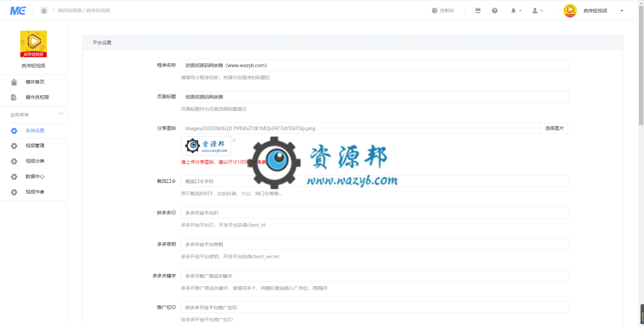Click blue gear icon beside 系统设置
The height and width of the screenshot is (326, 644).
pyautogui.click(x=14, y=131)
